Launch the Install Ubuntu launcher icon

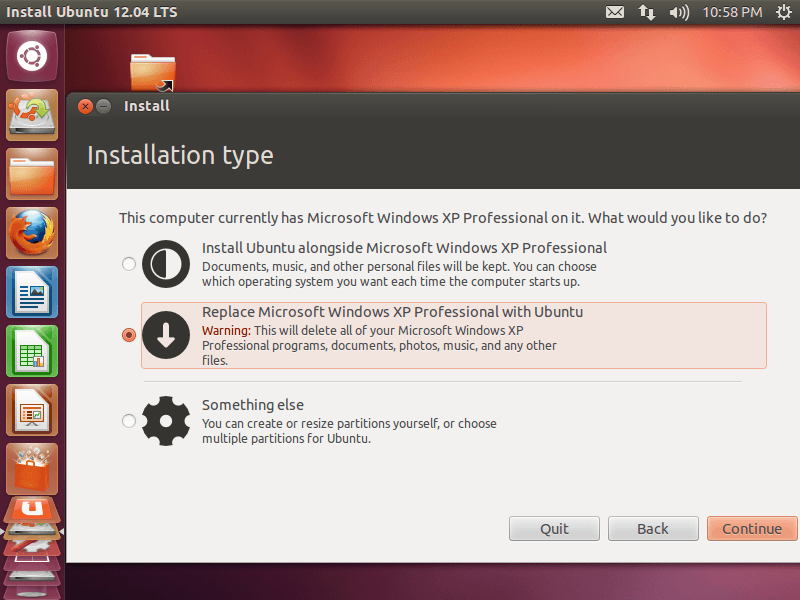(32, 115)
